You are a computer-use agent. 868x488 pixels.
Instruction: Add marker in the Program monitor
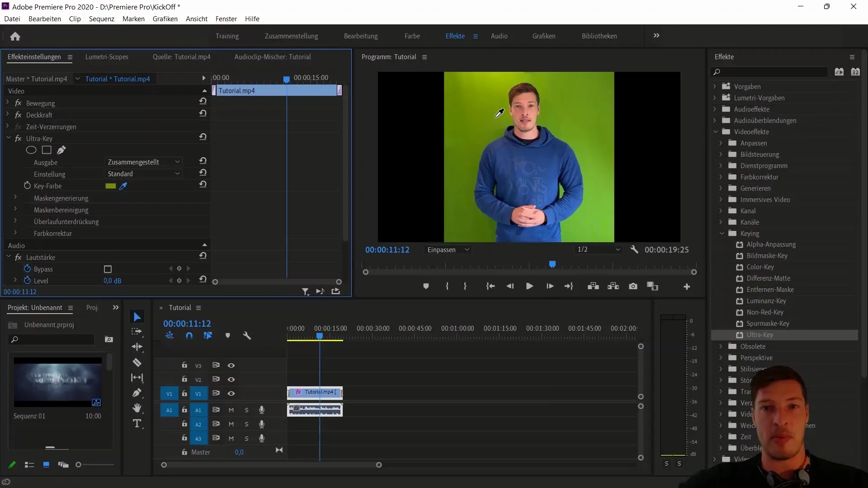(x=426, y=286)
